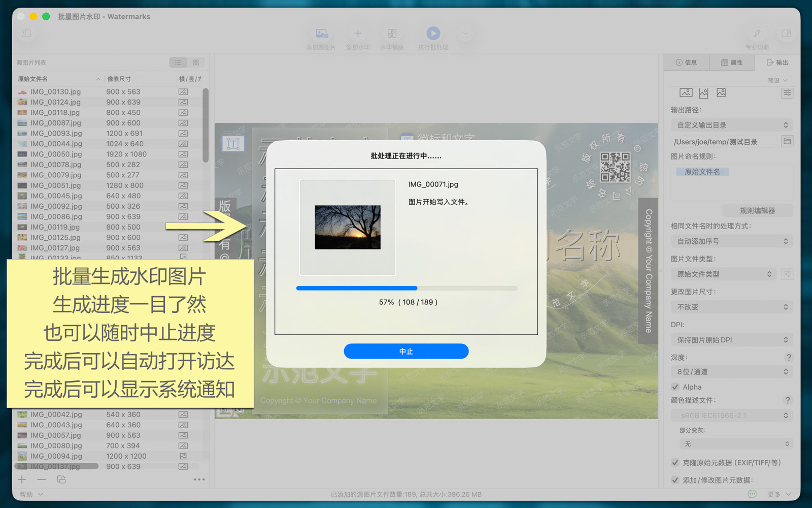This screenshot has height=508, width=812.
Task: Click the Add Source Images toolbar icon
Action: [321, 34]
